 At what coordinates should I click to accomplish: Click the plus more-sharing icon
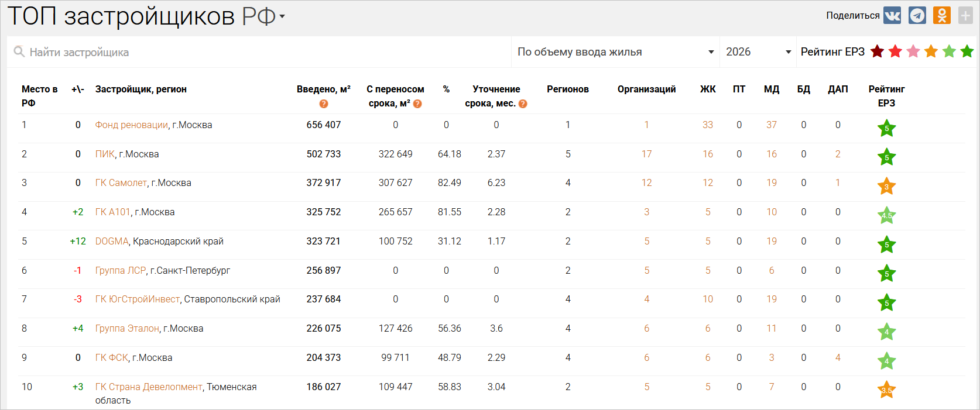(965, 15)
